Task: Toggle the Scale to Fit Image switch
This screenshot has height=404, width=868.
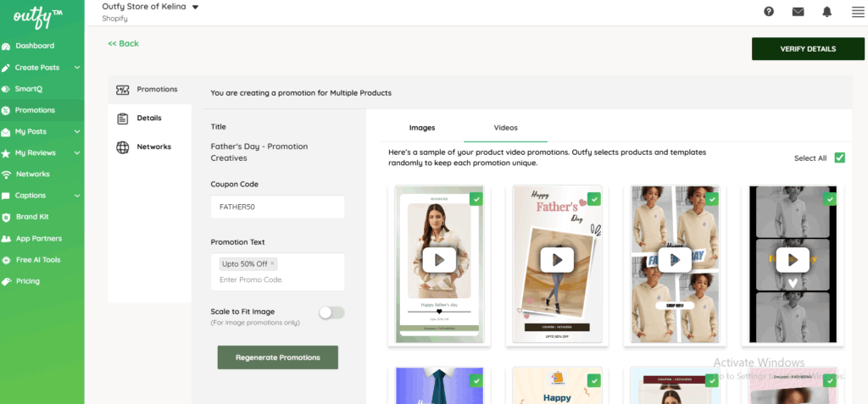Action: coord(331,313)
